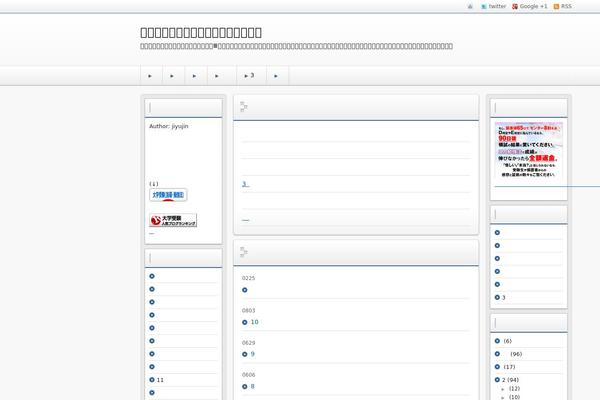Image resolution: width=600 pixels, height=400 pixels.
Task: Click the date text "0803"
Action: pos(248,310)
